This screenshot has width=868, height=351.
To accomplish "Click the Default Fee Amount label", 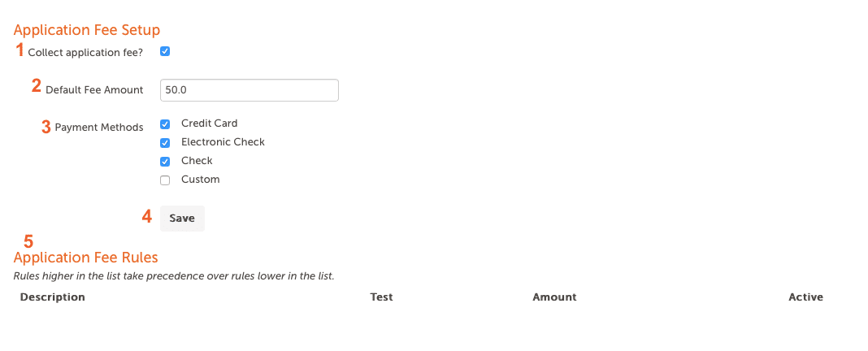I will click(94, 90).
